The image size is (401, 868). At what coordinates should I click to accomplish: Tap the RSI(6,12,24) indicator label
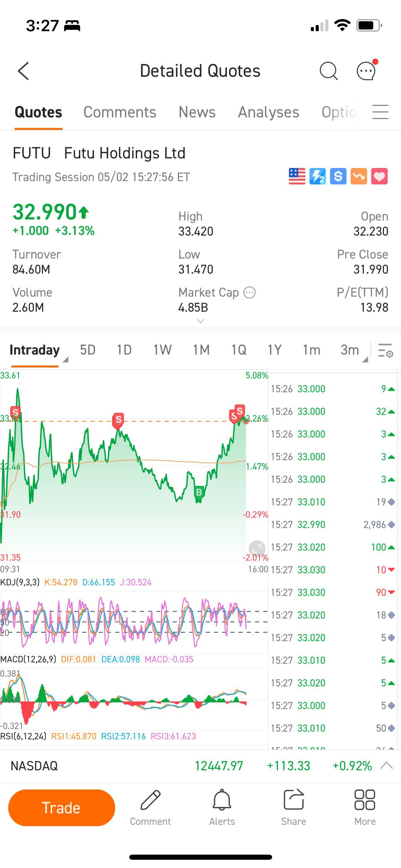23,736
